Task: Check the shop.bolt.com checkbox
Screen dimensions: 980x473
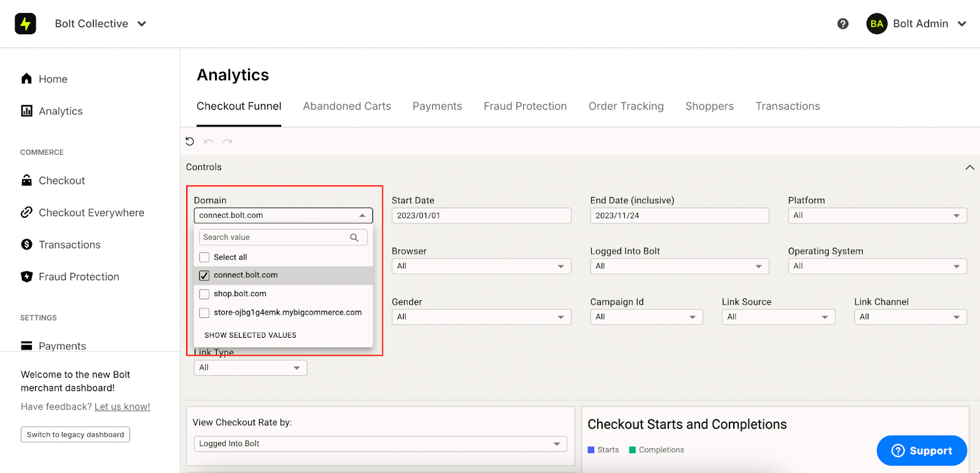Action: [x=204, y=294]
